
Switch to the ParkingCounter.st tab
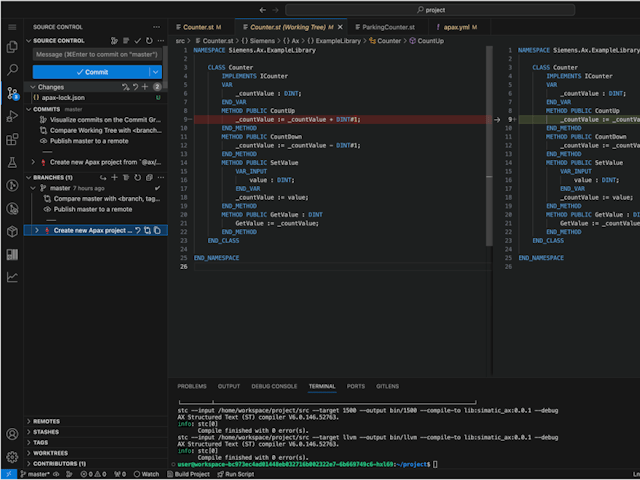pos(388,27)
